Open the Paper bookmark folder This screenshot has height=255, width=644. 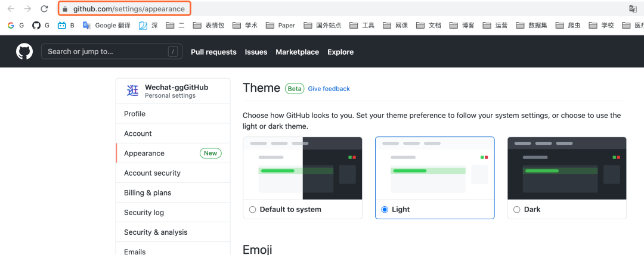[x=280, y=26]
